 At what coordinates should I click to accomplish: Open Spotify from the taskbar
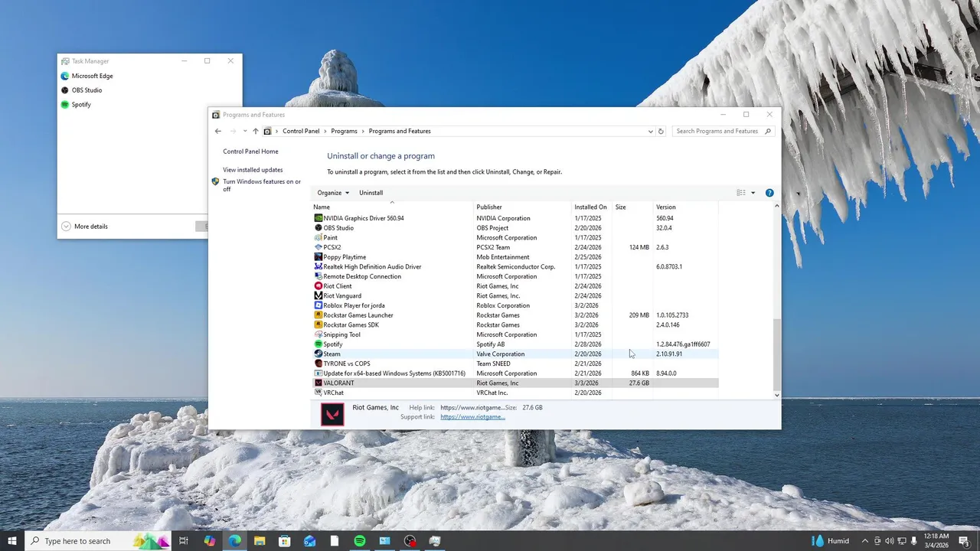pos(360,541)
